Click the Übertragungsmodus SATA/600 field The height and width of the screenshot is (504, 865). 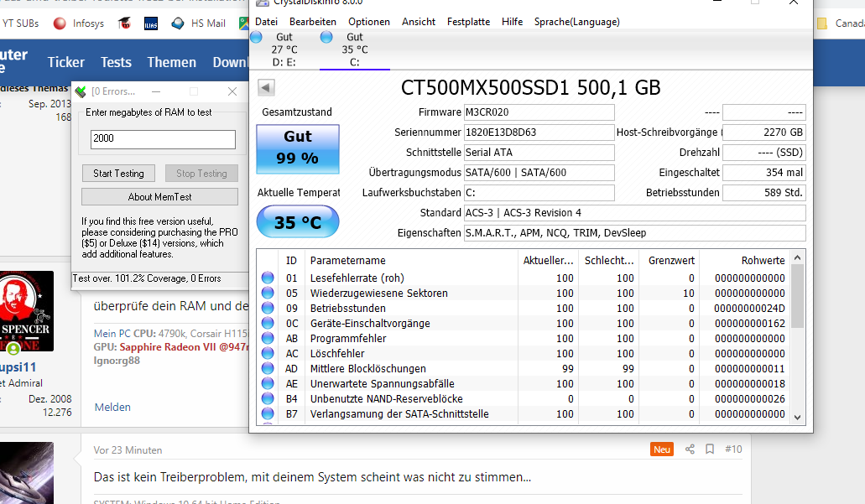tap(539, 173)
